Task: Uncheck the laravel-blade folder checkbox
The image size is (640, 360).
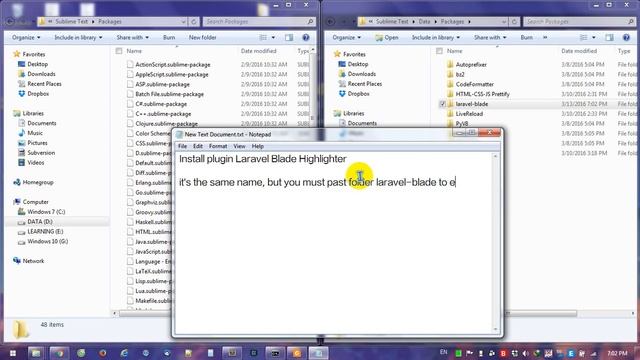Action: point(442,104)
